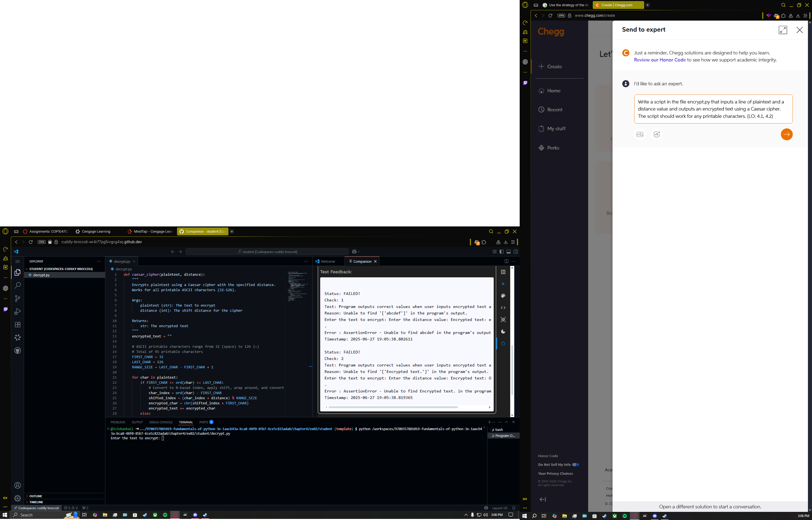
Task: Toggle the primary side bar visibility
Action: [501, 251]
